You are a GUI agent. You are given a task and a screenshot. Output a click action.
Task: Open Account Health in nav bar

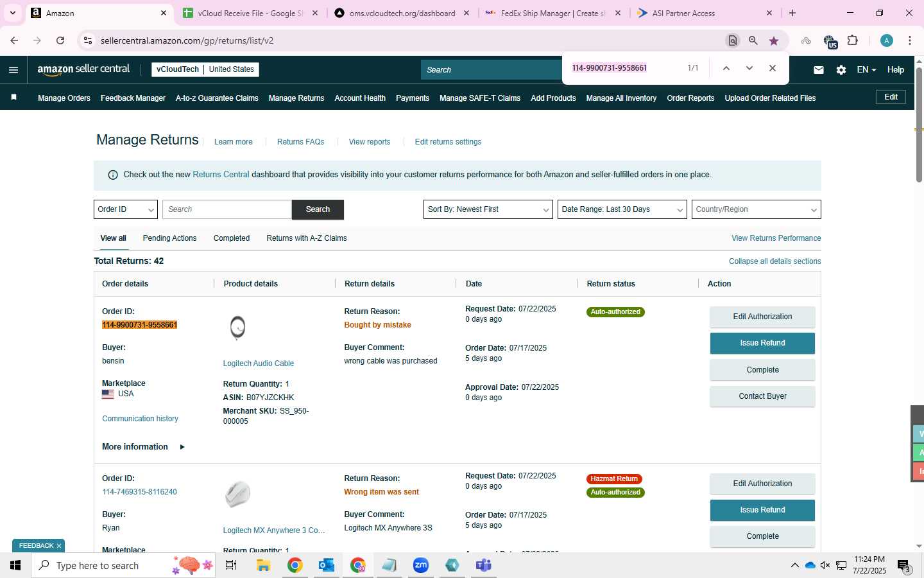[360, 98]
